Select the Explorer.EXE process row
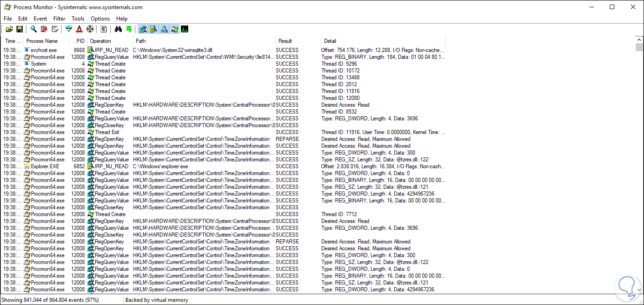The height and width of the screenshot is (305, 644). [224, 166]
